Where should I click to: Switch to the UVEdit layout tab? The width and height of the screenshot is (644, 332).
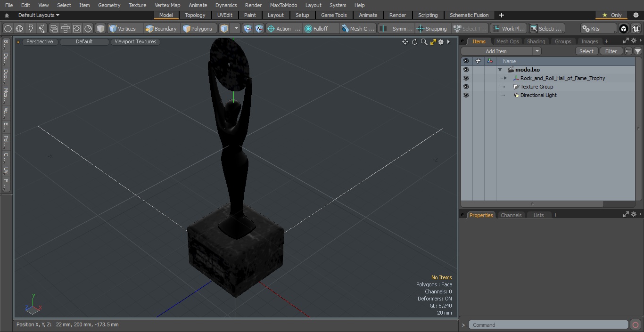point(225,15)
